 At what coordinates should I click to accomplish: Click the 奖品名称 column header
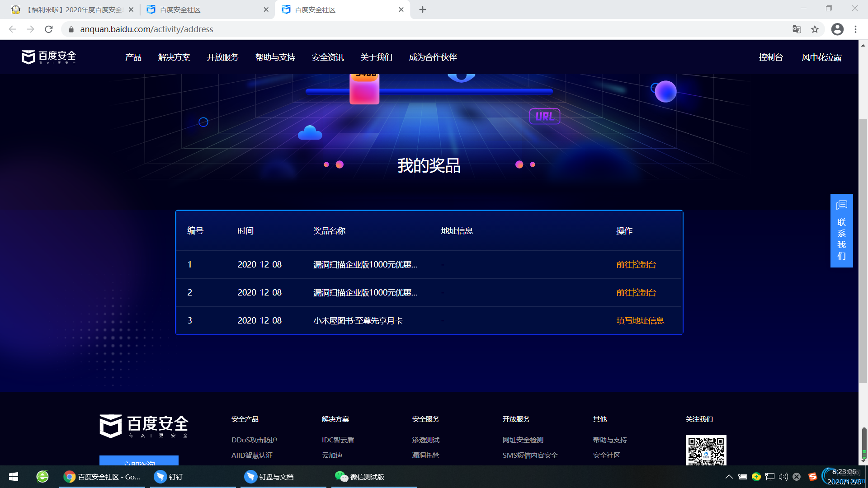(329, 231)
